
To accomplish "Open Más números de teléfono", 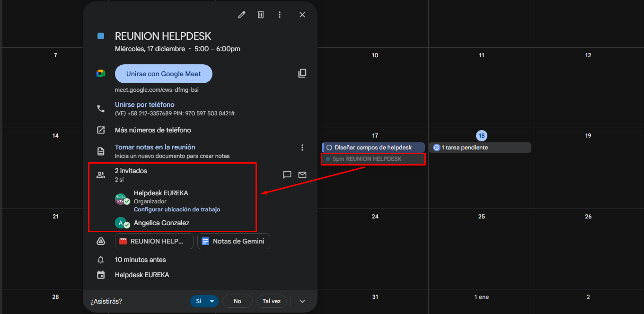I will 153,130.
